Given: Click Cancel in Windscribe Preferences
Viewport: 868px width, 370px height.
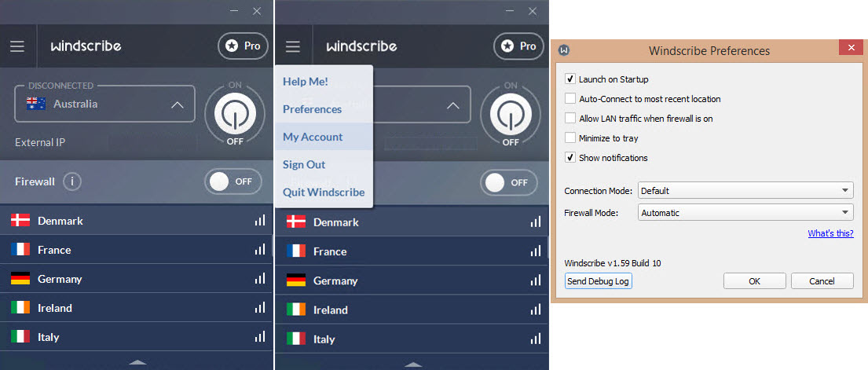Looking at the screenshot, I should [x=822, y=280].
